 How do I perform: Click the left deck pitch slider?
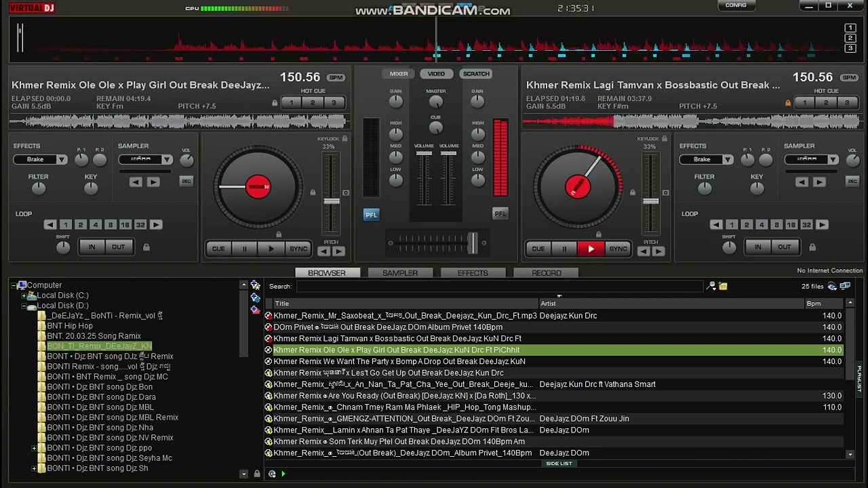[x=331, y=201]
